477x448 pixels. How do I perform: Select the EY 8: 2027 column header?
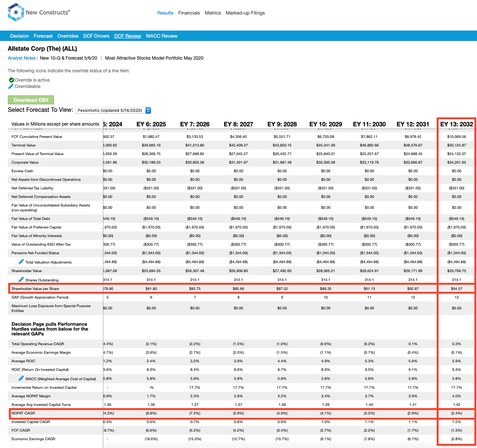(x=238, y=124)
